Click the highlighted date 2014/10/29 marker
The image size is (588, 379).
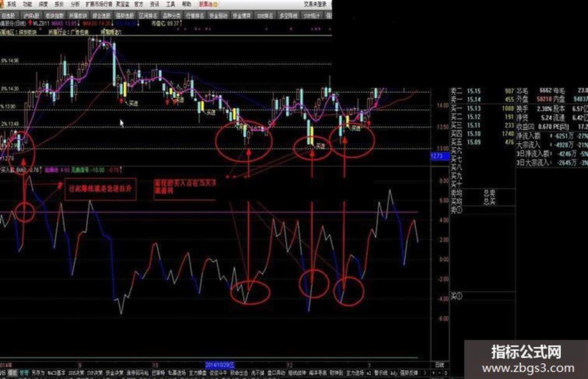point(220,364)
